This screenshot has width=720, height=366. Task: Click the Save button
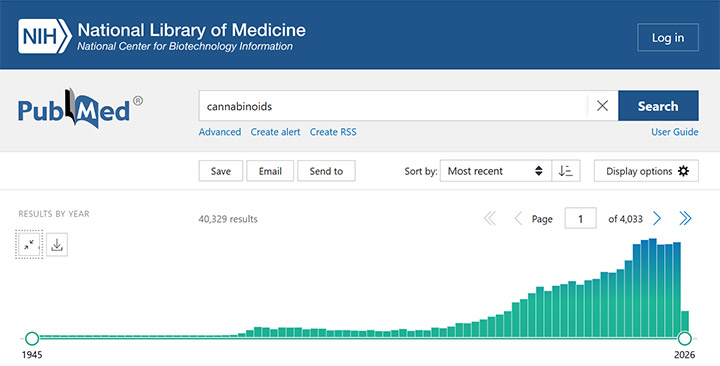point(220,171)
